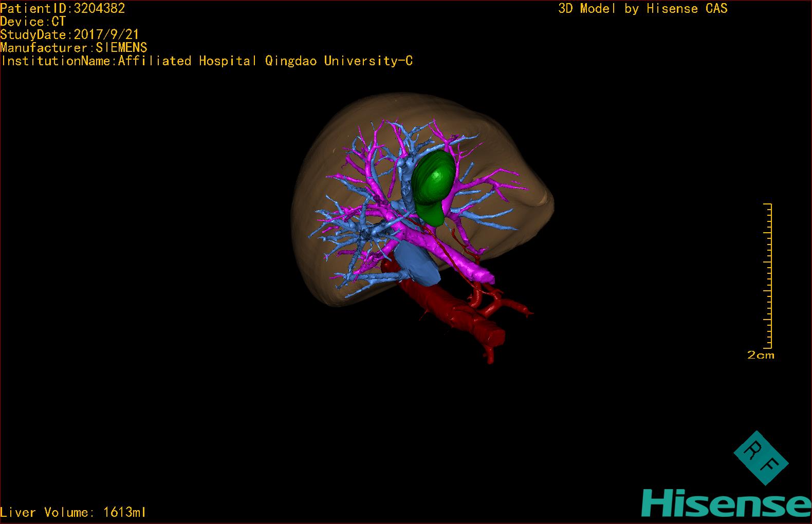Click the 'Device:CT' label
Image resolution: width=812 pixels, height=524 pixels.
(x=33, y=22)
